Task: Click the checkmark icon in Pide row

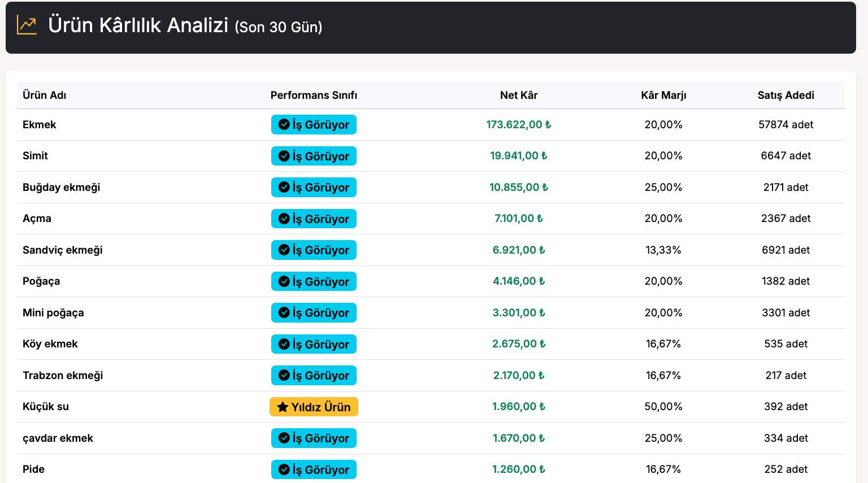Action: pos(284,469)
